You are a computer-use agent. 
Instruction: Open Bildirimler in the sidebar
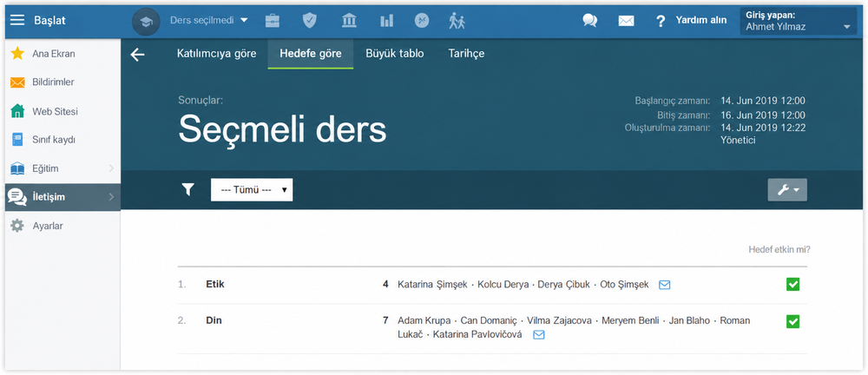tap(53, 82)
